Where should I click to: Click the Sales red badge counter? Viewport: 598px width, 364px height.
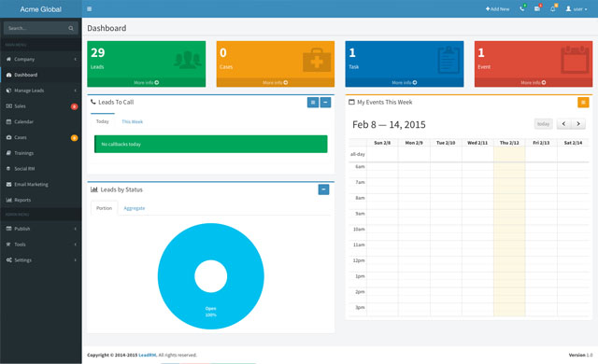click(75, 106)
